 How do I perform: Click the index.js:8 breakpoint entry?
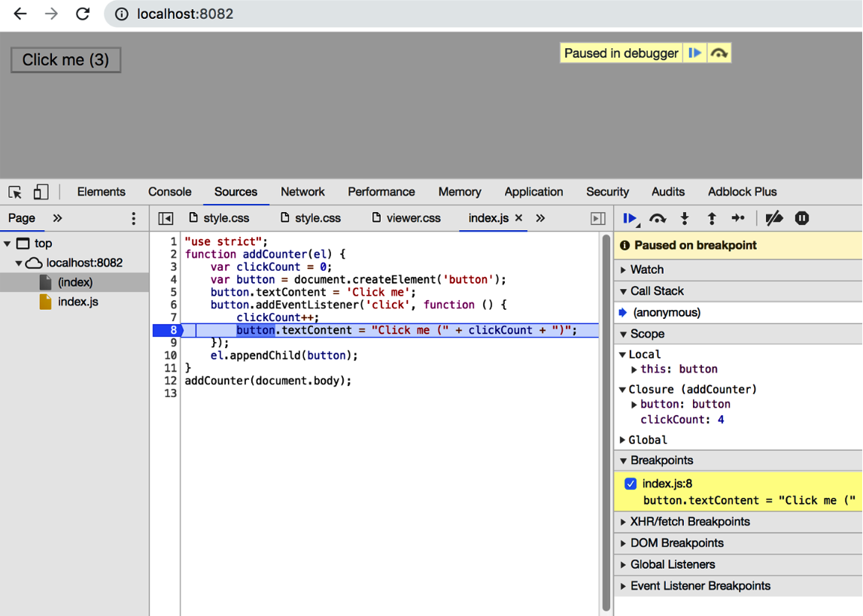tap(738, 492)
